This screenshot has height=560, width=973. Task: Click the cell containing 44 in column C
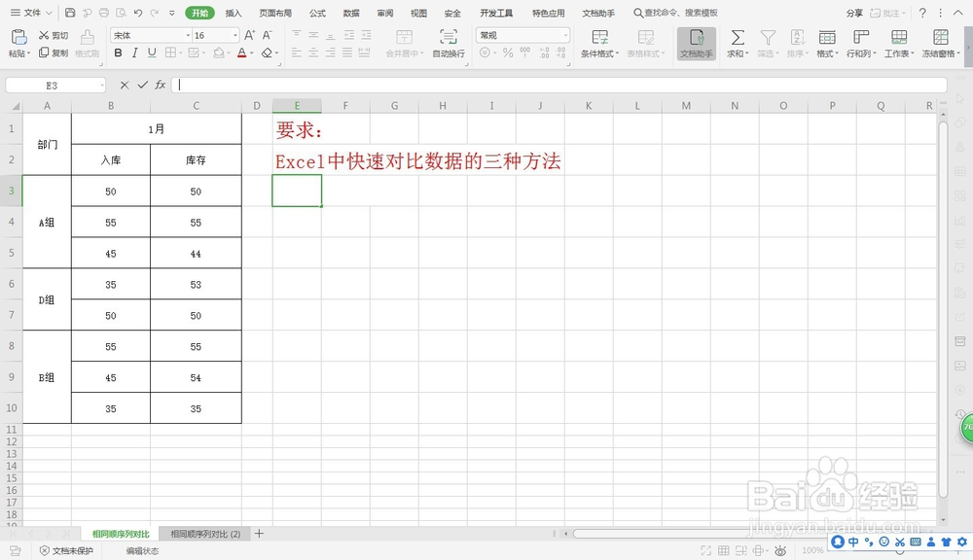pos(196,253)
